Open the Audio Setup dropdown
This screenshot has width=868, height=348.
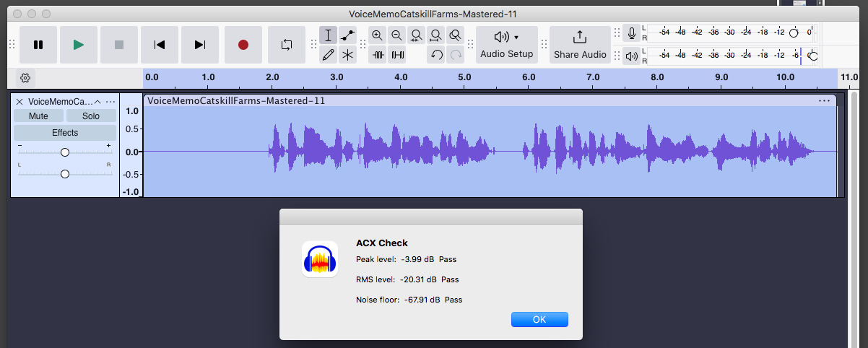coord(506,44)
